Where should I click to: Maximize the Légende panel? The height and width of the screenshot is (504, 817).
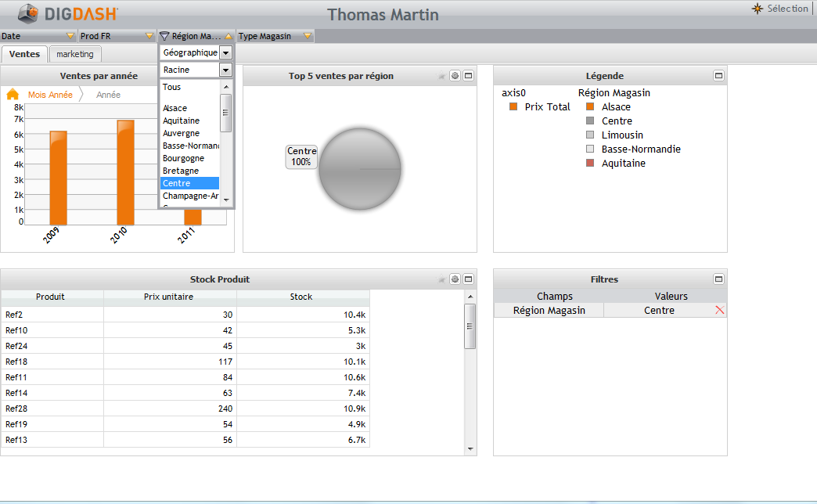[718, 76]
